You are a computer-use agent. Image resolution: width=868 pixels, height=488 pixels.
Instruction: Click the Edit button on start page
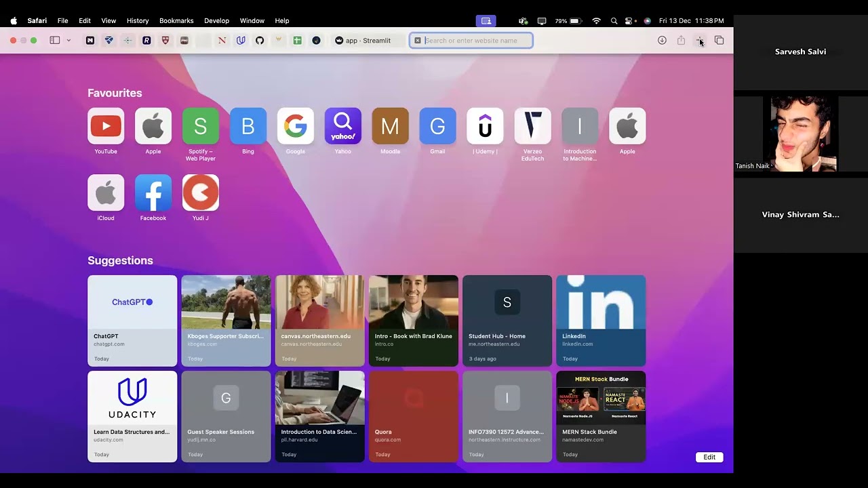(x=709, y=457)
